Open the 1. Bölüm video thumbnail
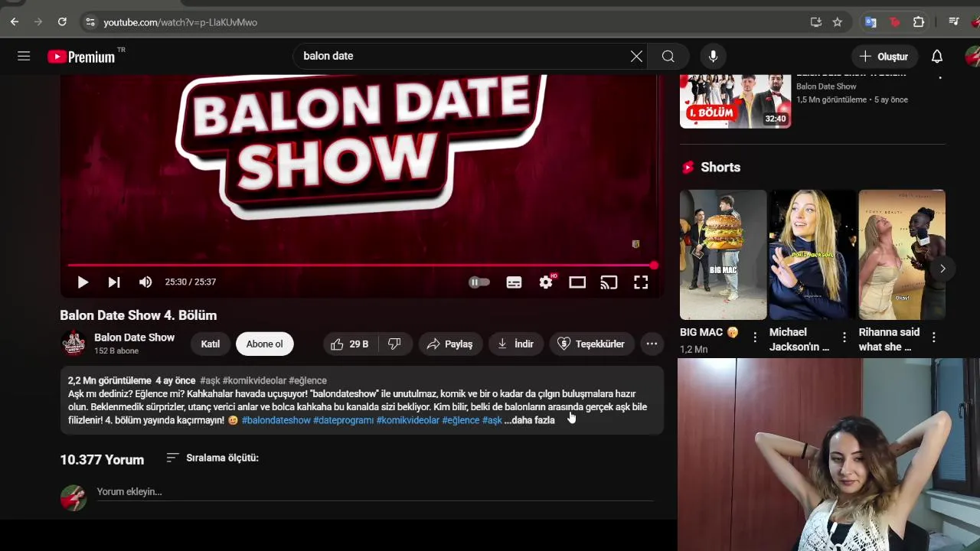980x551 pixels. (735, 101)
